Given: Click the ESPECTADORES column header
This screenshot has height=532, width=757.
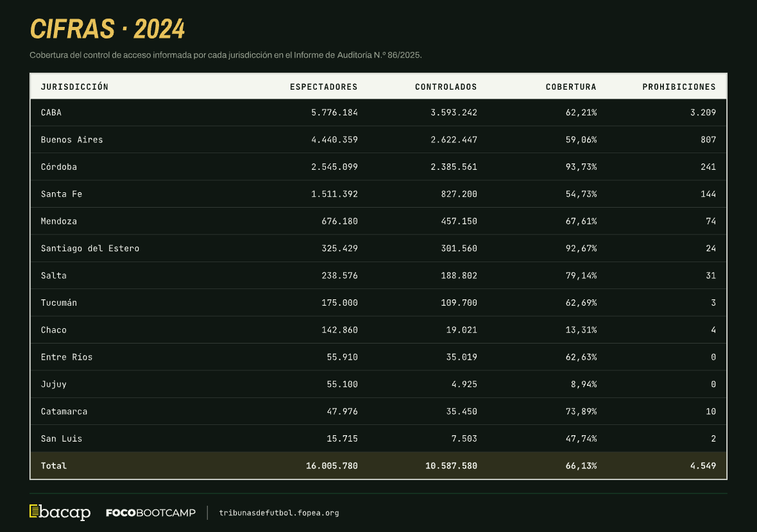Looking at the screenshot, I should 323,87.
